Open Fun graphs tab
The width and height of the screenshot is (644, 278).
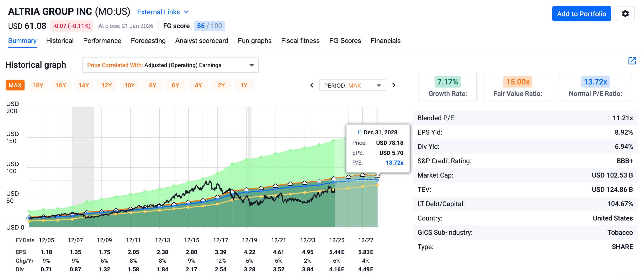pyautogui.click(x=255, y=41)
